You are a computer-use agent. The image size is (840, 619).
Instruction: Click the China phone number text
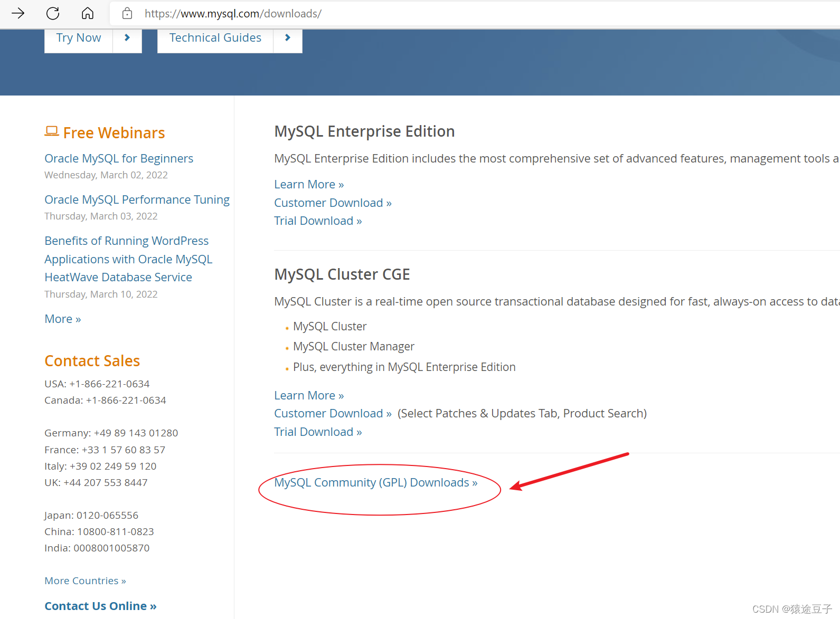pos(99,531)
